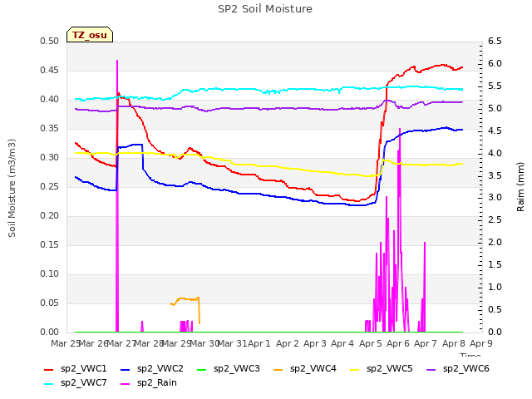Click the Apr 5 date label

tap(371, 343)
